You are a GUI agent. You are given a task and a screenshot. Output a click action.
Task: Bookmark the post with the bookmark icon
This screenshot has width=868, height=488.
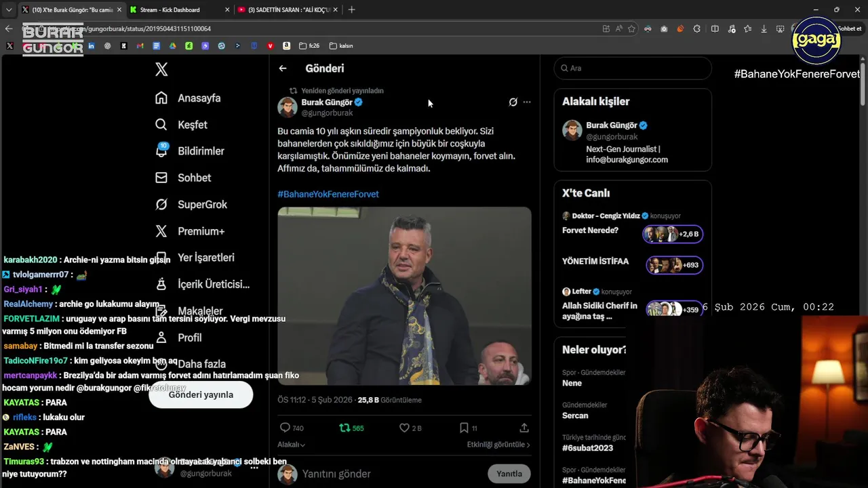(464, 428)
